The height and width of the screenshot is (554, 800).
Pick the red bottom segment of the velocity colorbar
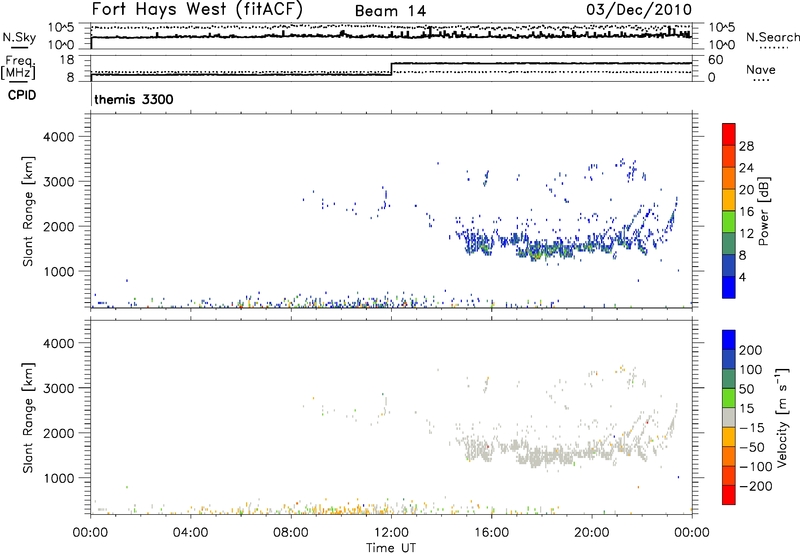click(x=729, y=495)
